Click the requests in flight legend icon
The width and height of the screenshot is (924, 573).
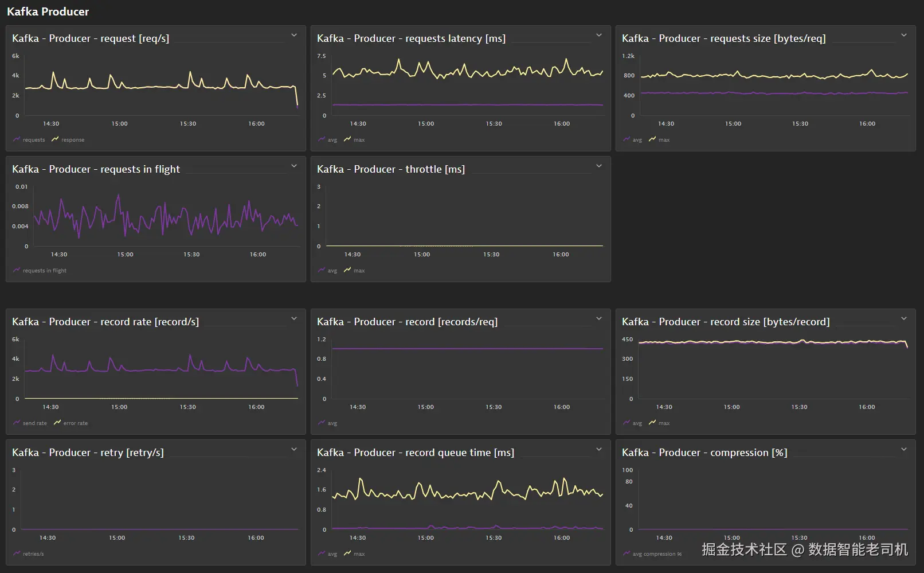point(17,270)
